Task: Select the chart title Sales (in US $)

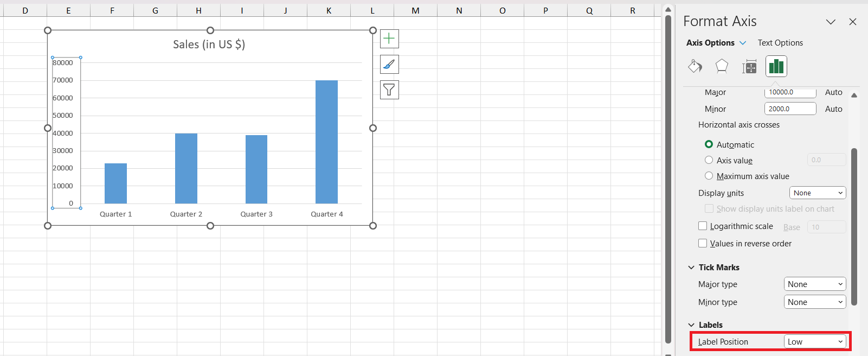Action: point(209,44)
